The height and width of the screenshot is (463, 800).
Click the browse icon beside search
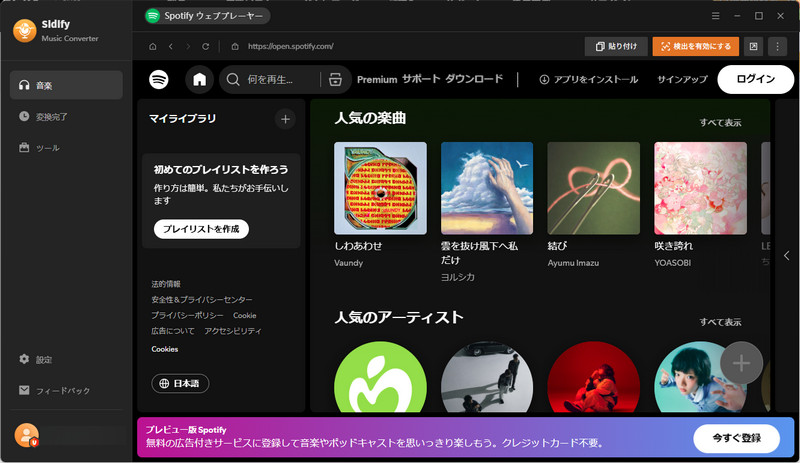coord(335,80)
